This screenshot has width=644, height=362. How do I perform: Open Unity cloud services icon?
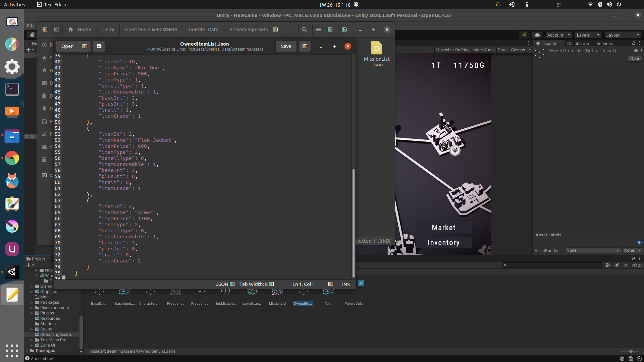pyautogui.click(x=537, y=35)
